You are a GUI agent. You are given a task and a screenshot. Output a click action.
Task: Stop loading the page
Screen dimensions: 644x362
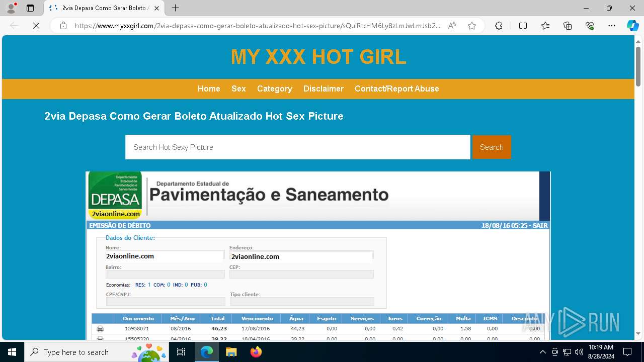[36, 26]
